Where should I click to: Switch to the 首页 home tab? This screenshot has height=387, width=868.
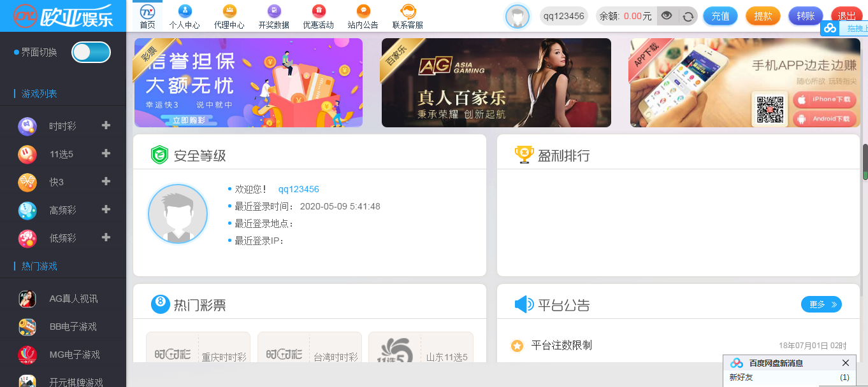click(148, 15)
